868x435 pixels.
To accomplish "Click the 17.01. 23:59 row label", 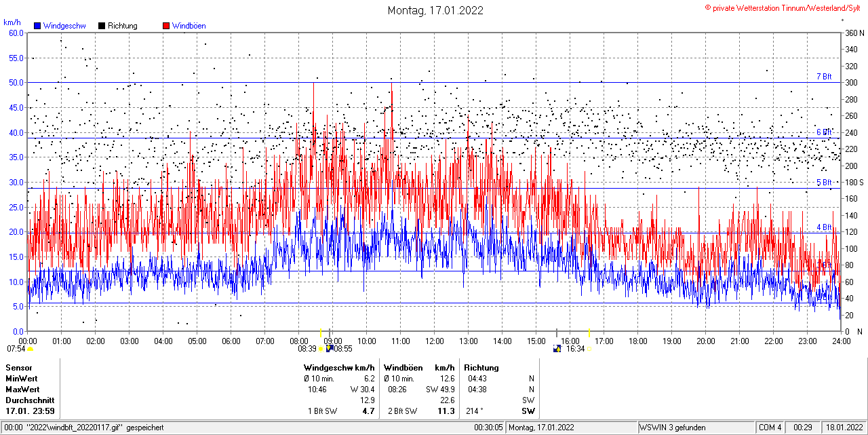I will point(30,411).
